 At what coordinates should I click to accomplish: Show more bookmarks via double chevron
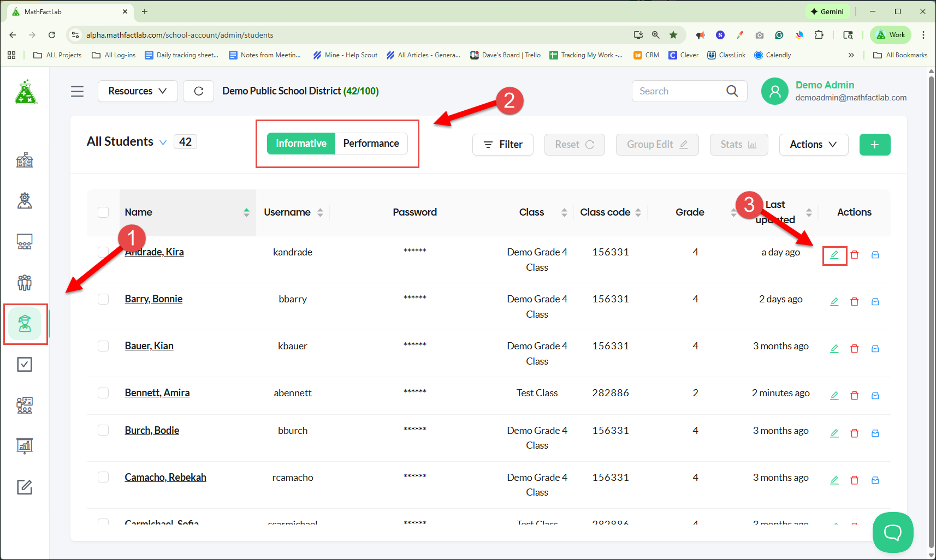(851, 55)
